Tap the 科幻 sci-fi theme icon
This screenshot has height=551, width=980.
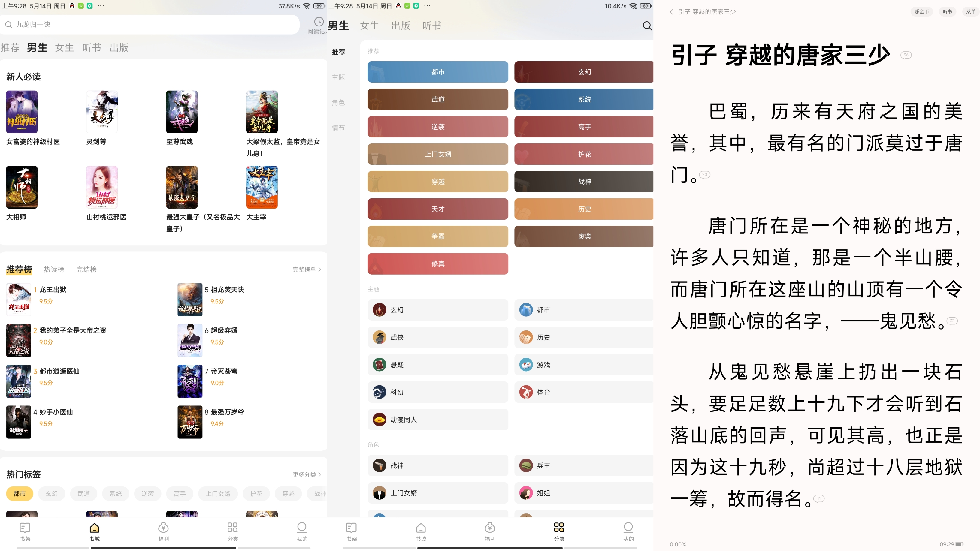pos(379,392)
